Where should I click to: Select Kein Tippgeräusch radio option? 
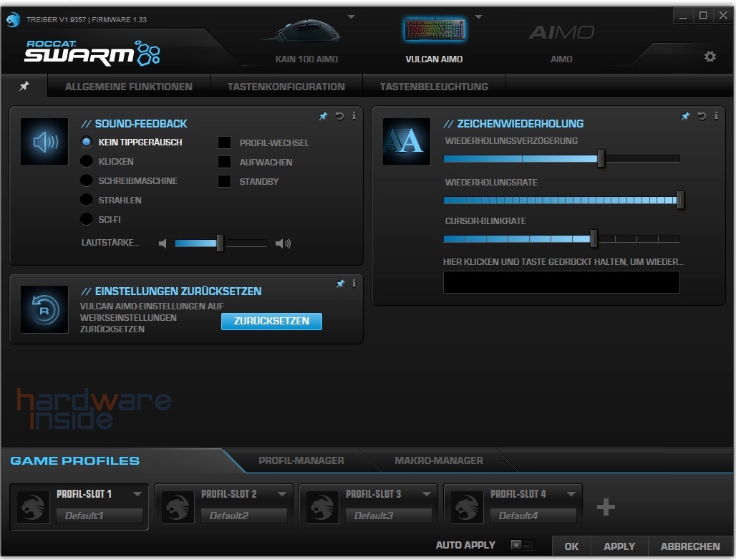pos(86,142)
